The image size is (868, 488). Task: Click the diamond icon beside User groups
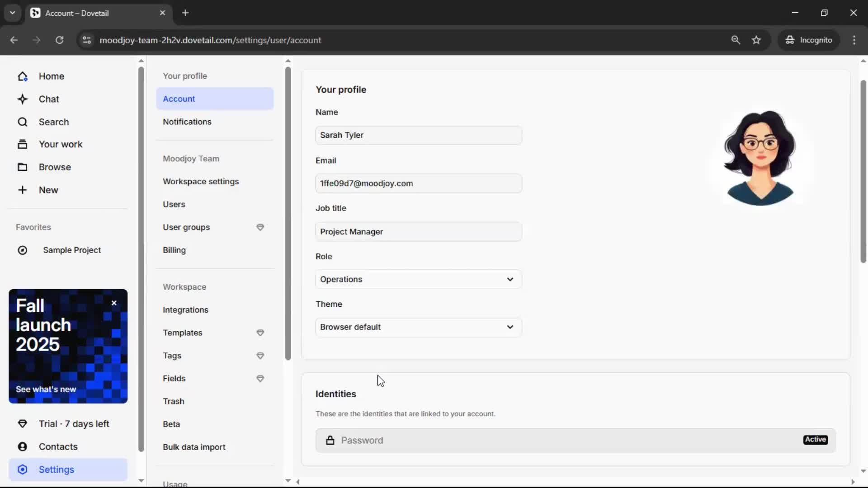click(x=260, y=227)
